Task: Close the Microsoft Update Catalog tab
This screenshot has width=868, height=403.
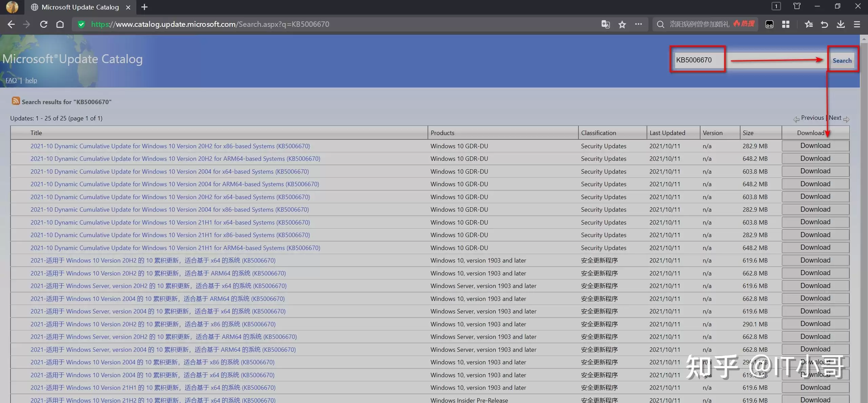Action: click(128, 7)
